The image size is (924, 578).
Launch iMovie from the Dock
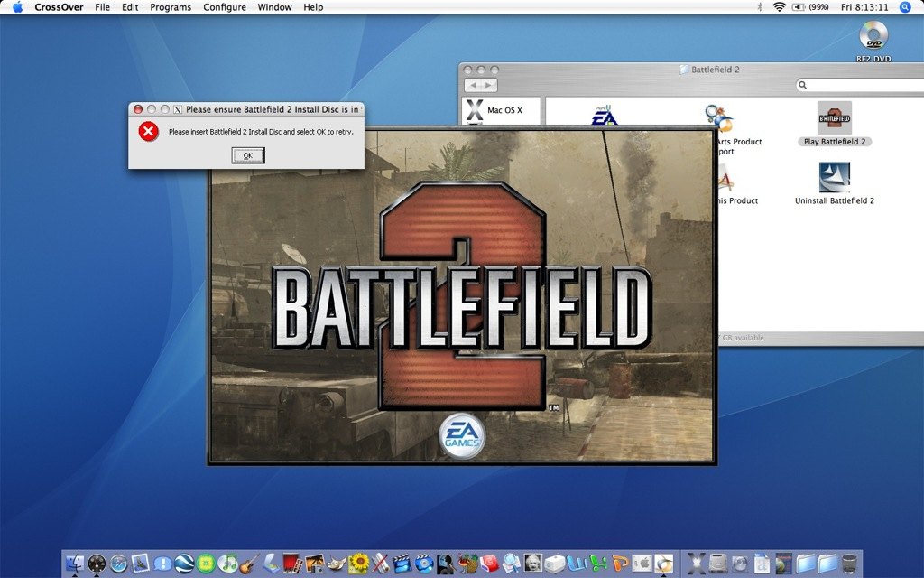(x=402, y=564)
